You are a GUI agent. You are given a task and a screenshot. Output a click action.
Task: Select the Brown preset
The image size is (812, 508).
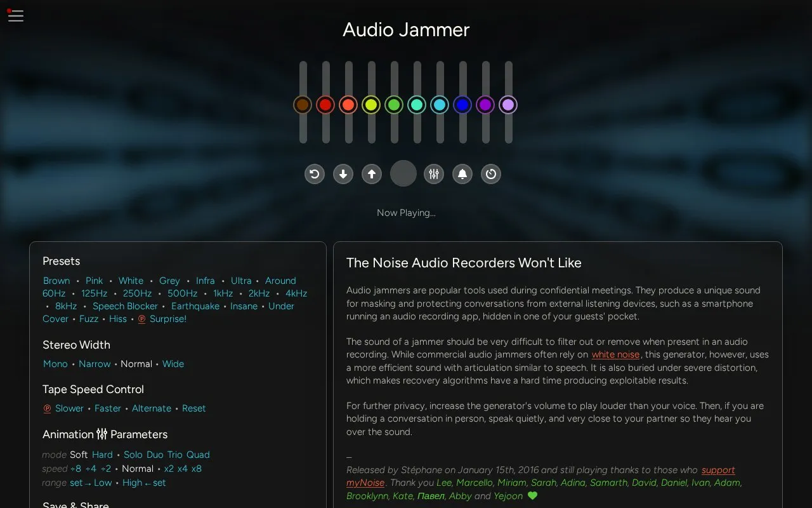pyautogui.click(x=56, y=281)
